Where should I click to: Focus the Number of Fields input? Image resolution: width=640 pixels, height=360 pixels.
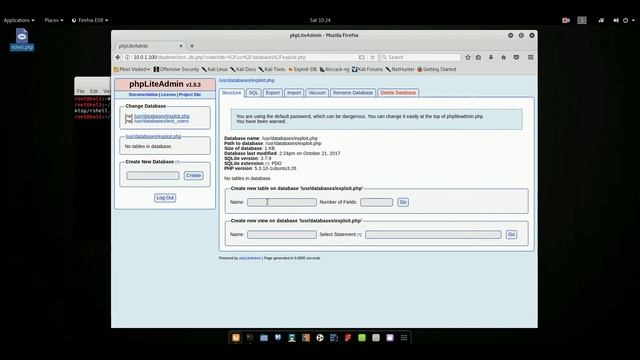click(x=376, y=202)
